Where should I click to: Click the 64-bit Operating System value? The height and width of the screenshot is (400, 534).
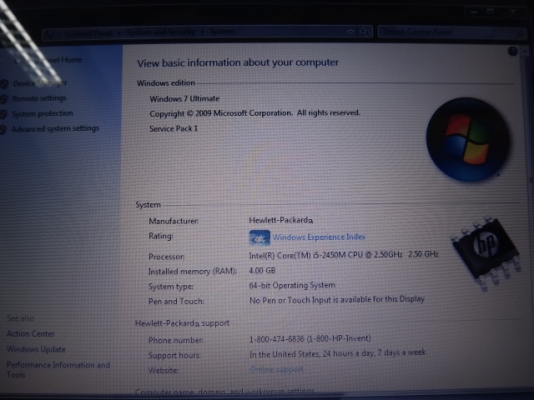[x=292, y=285]
